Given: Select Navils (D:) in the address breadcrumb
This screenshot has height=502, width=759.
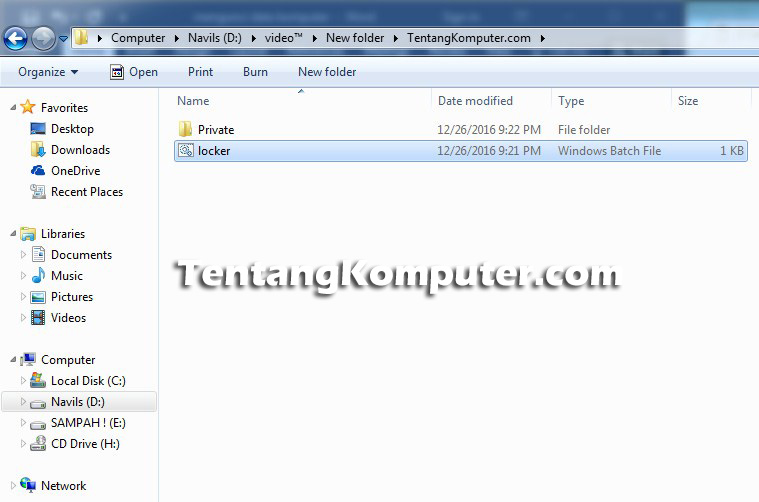Looking at the screenshot, I should [214, 38].
